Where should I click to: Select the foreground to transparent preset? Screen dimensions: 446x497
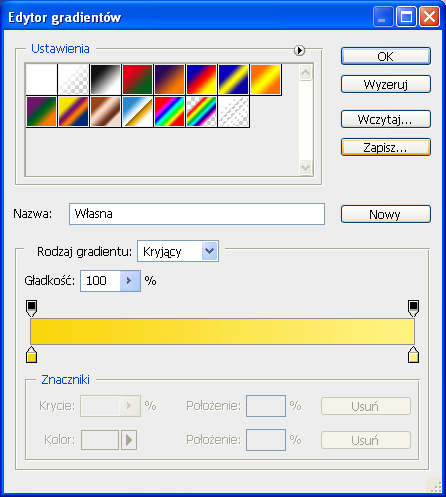73,80
